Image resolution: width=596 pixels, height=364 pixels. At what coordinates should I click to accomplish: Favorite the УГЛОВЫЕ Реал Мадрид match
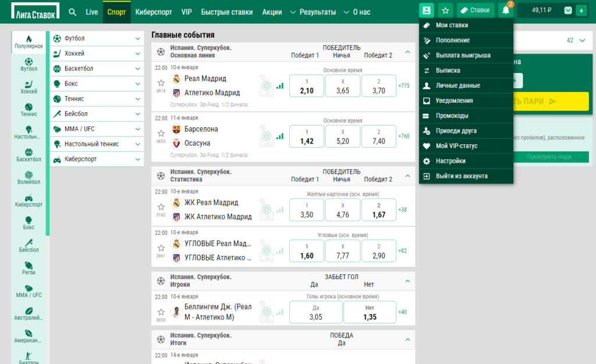point(161,248)
